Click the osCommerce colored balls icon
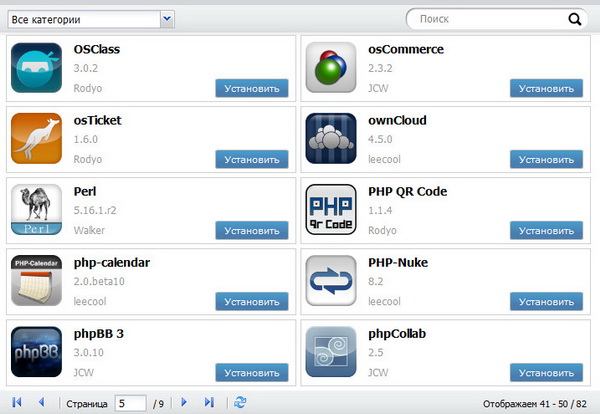The image size is (600, 414). [x=331, y=68]
